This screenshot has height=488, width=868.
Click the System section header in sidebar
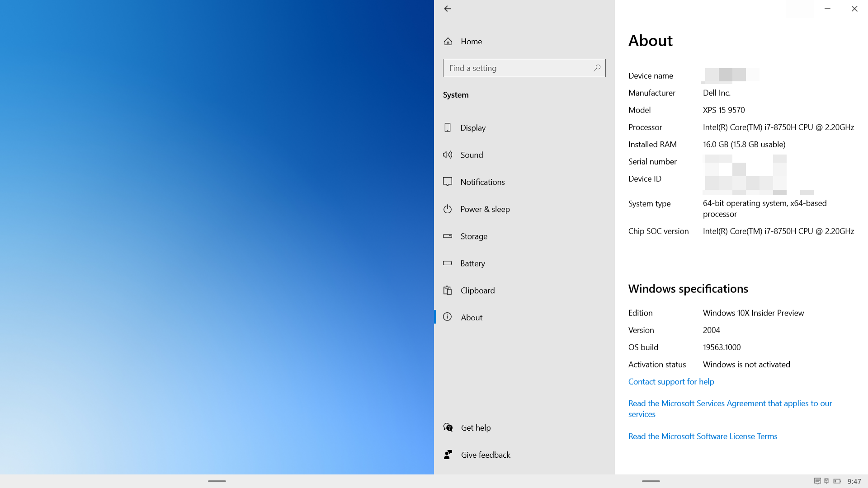456,95
